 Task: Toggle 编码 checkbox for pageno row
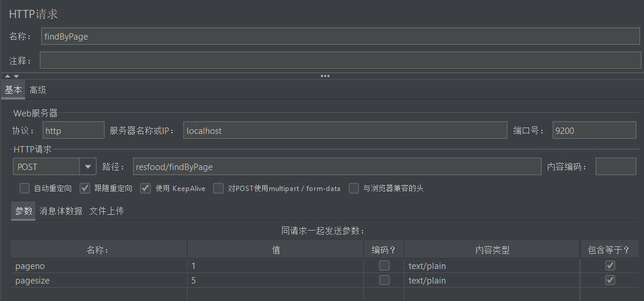pos(384,265)
